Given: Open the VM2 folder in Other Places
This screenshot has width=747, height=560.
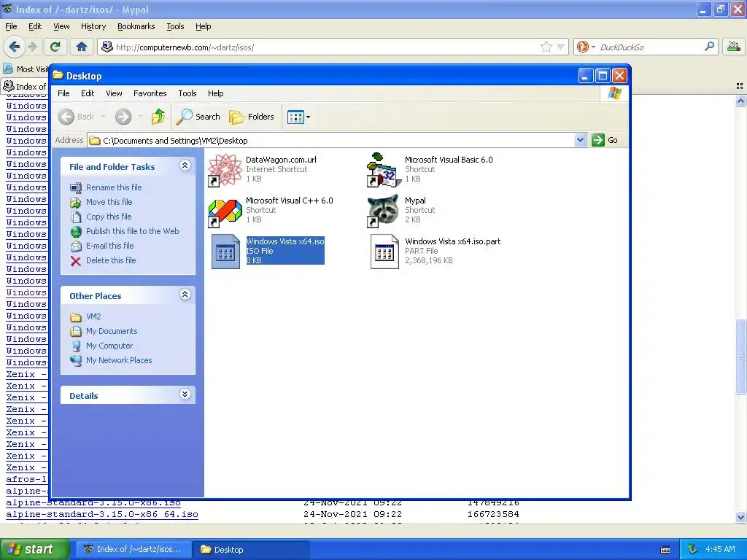Looking at the screenshot, I should point(93,316).
